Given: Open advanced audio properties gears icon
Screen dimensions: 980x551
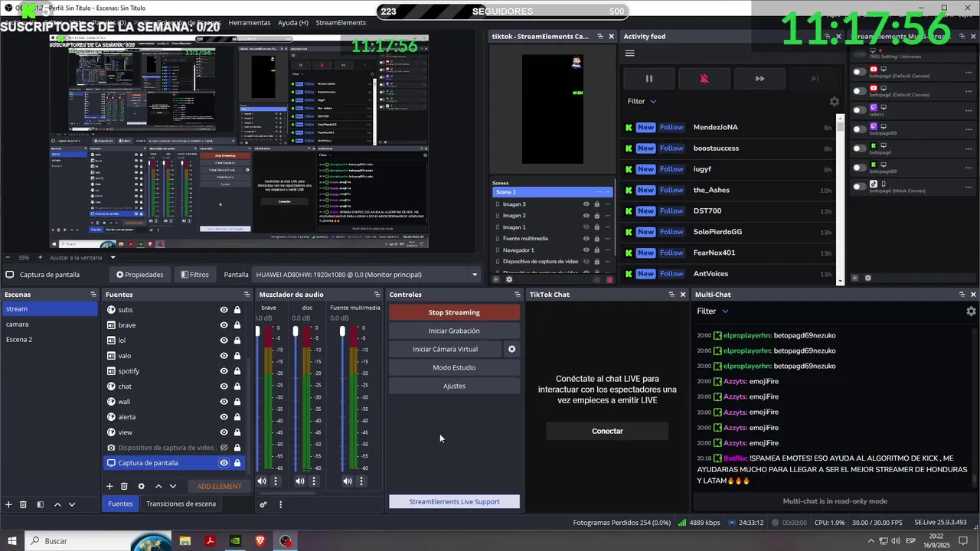Looking at the screenshot, I should 263,504.
